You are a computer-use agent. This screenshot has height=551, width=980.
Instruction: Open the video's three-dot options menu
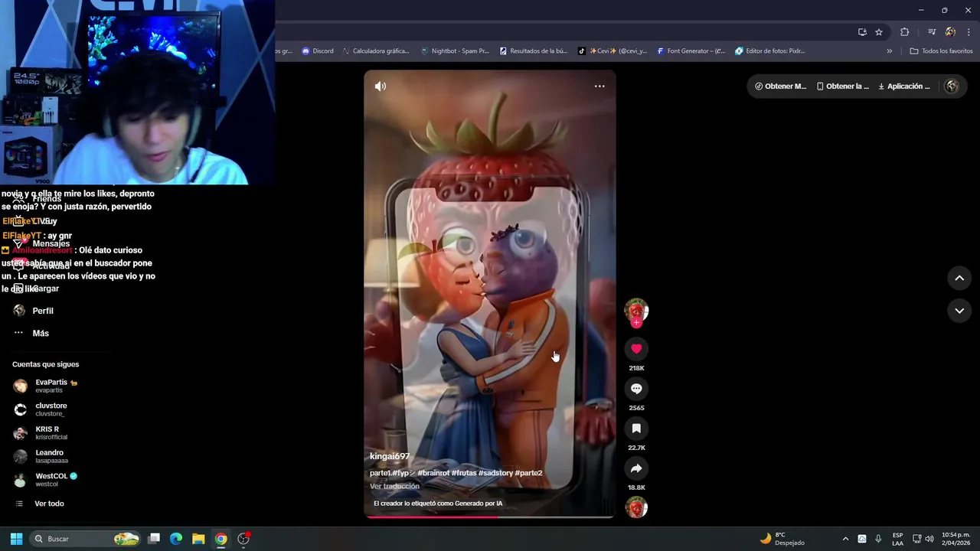pyautogui.click(x=599, y=86)
